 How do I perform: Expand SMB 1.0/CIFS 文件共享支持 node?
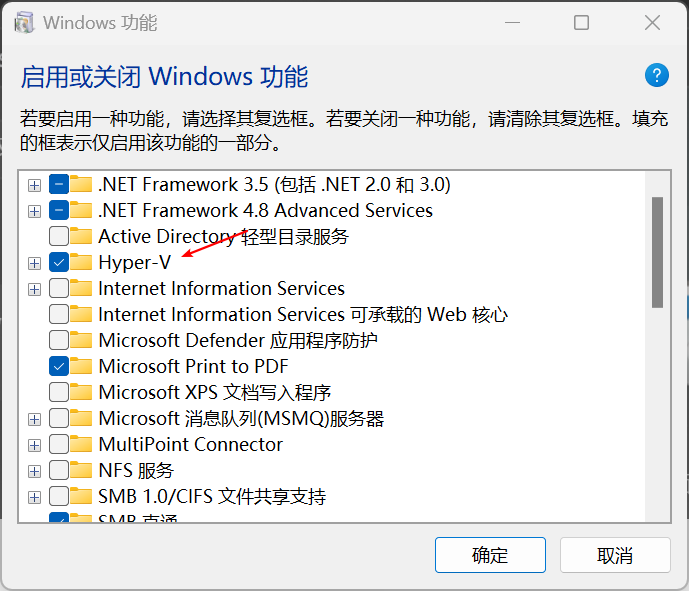tap(35, 496)
